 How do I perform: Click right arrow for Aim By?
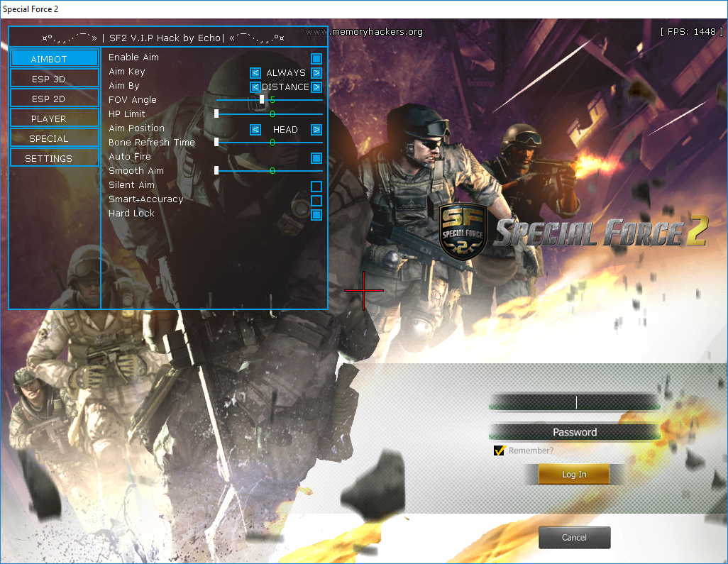316,87
